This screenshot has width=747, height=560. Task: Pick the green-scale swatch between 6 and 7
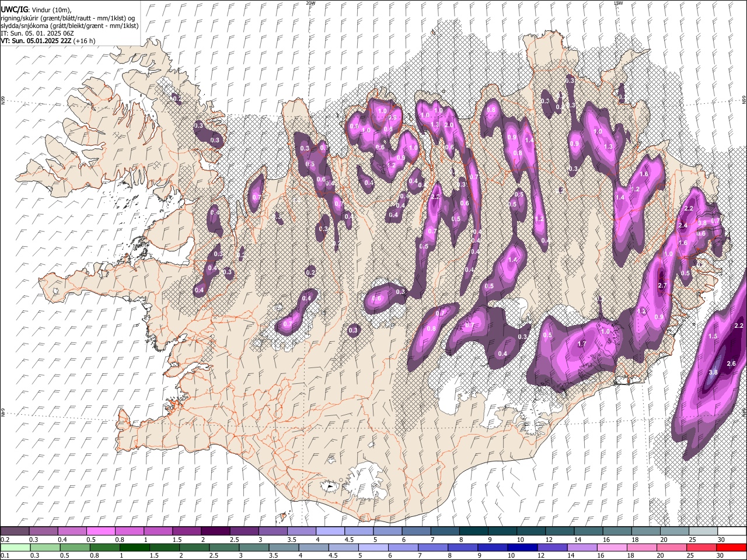pos(403,547)
